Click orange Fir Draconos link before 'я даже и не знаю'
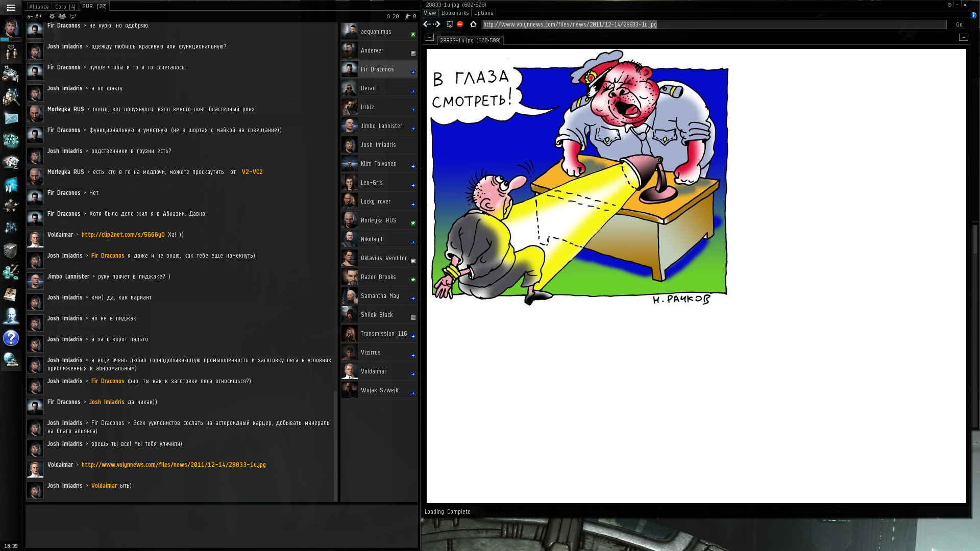Image resolution: width=980 pixels, height=551 pixels. click(108, 256)
